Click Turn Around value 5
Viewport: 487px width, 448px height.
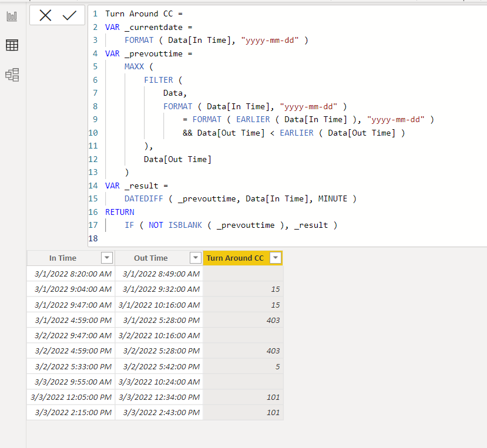click(243, 366)
